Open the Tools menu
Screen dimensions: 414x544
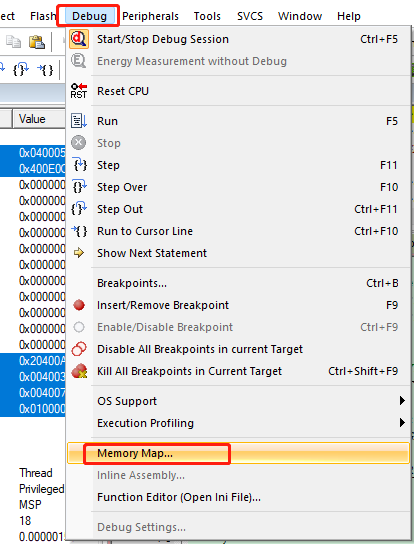pyautogui.click(x=207, y=16)
